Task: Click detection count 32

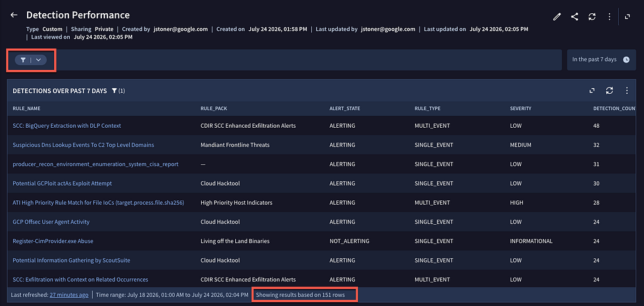Action: pos(596,145)
